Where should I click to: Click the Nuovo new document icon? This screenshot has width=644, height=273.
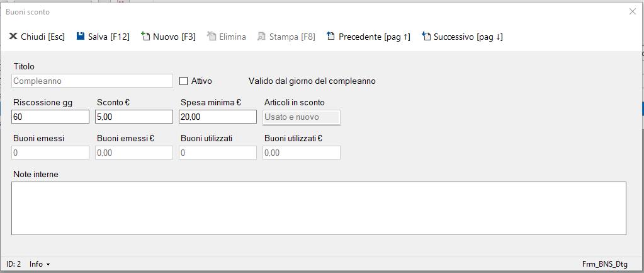tap(145, 37)
